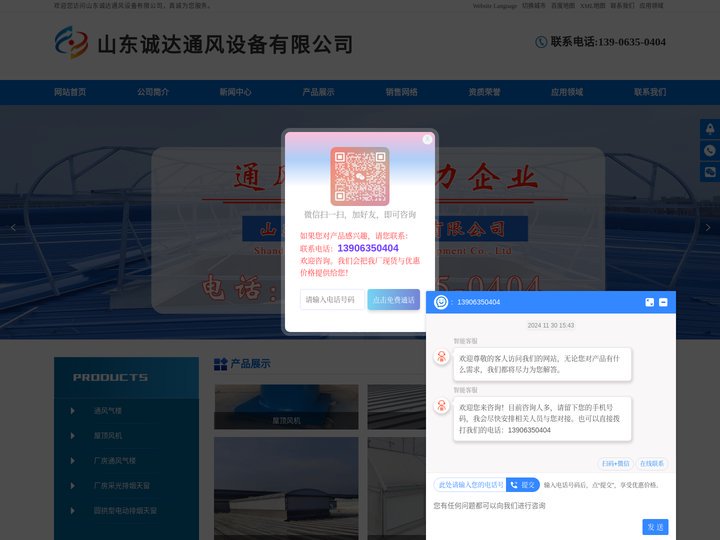Click chat timestamp 2024 11 30 15:43
720x540 pixels.
click(x=551, y=326)
